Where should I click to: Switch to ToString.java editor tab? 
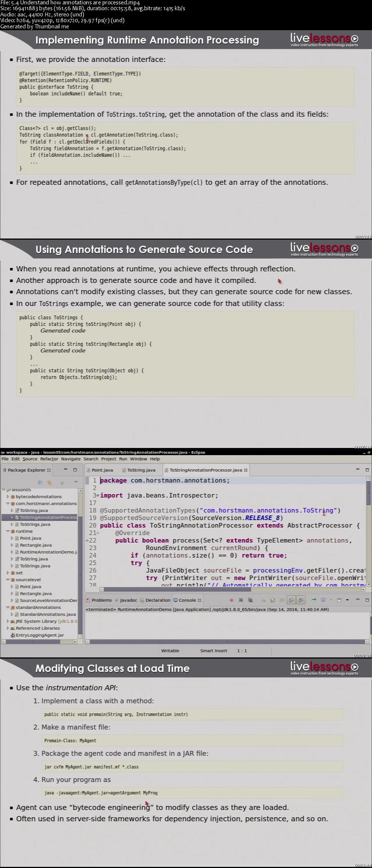tap(138, 470)
